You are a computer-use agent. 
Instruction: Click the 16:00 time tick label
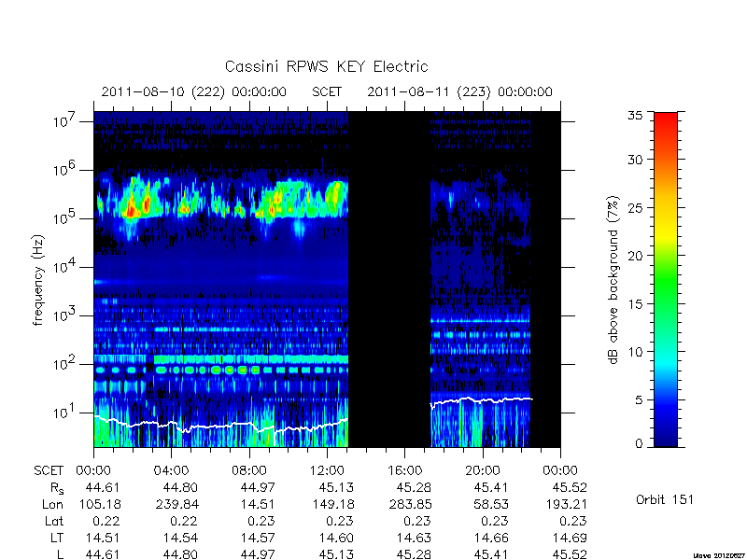click(404, 470)
